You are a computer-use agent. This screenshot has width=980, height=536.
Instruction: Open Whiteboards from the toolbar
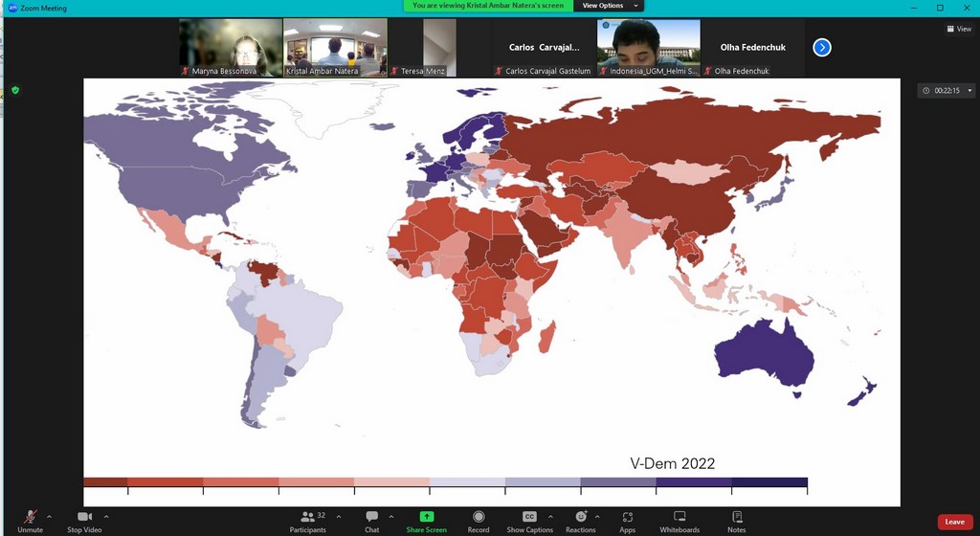[x=679, y=518]
